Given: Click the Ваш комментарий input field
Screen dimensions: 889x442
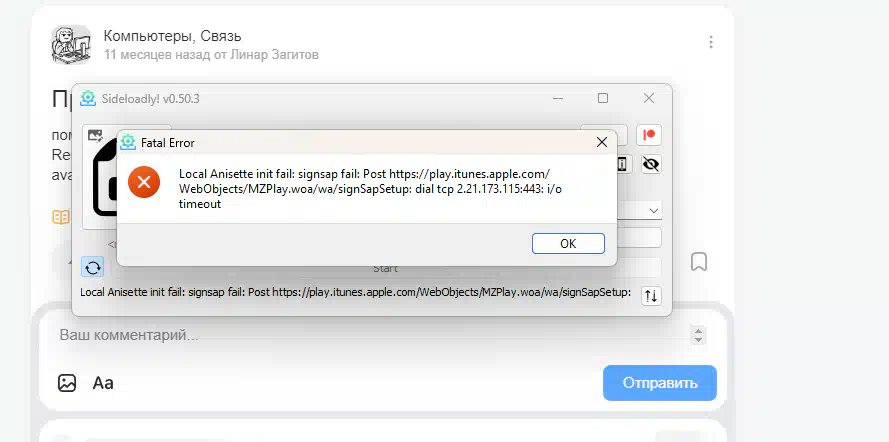Looking at the screenshot, I should 371,335.
